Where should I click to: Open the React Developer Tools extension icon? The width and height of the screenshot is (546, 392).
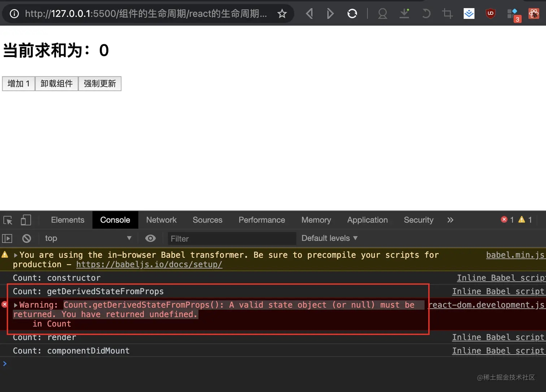(x=534, y=14)
